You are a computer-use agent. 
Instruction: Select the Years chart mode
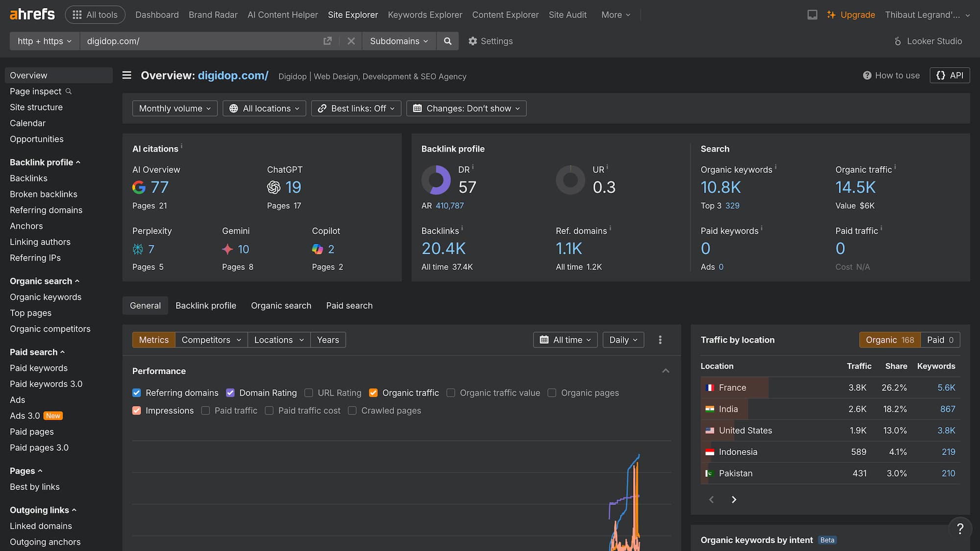click(328, 340)
